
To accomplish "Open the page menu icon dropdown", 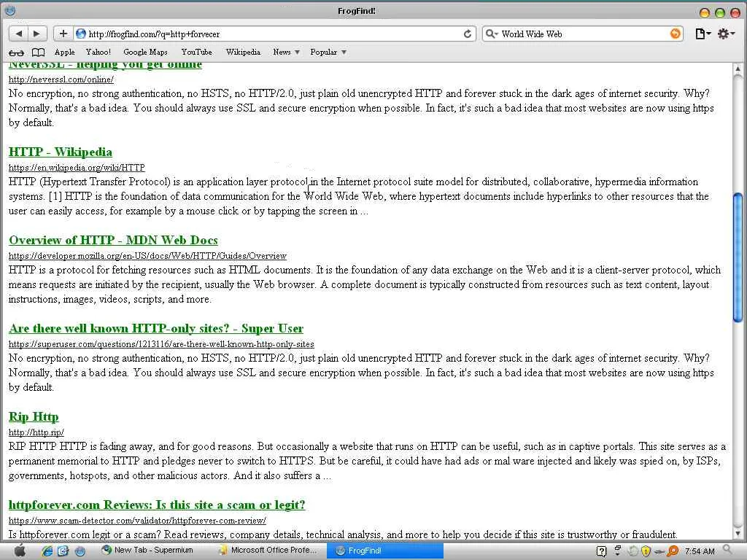I will click(703, 34).
